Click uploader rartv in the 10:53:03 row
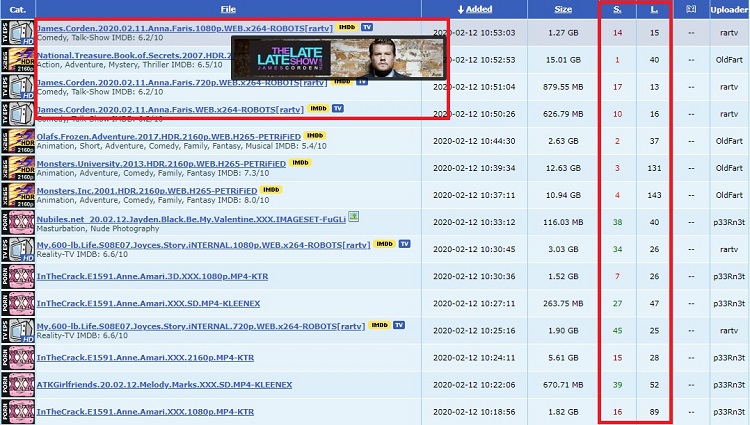 pos(729,33)
